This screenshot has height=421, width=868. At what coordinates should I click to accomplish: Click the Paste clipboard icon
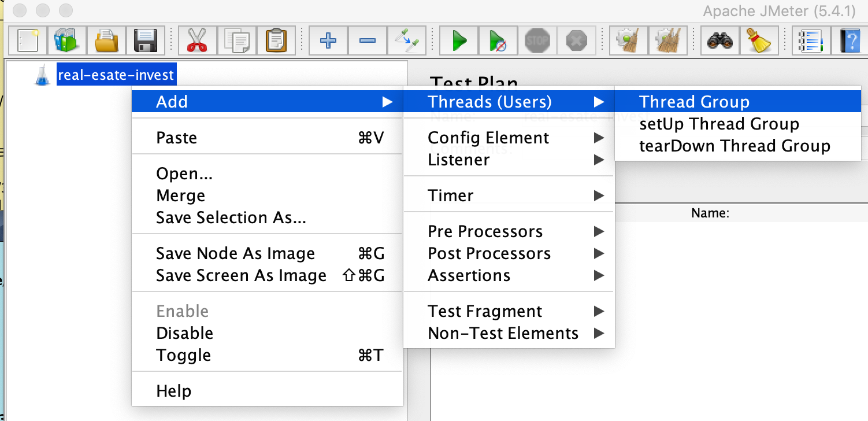coord(276,41)
